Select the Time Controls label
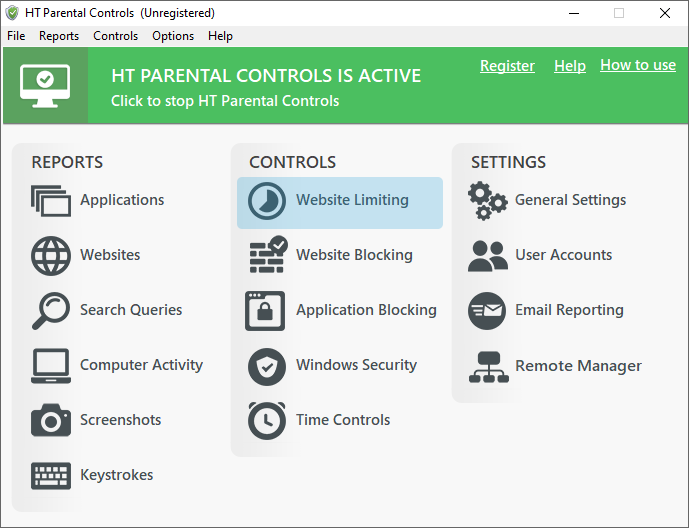689x528 pixels. coord(343,420)
